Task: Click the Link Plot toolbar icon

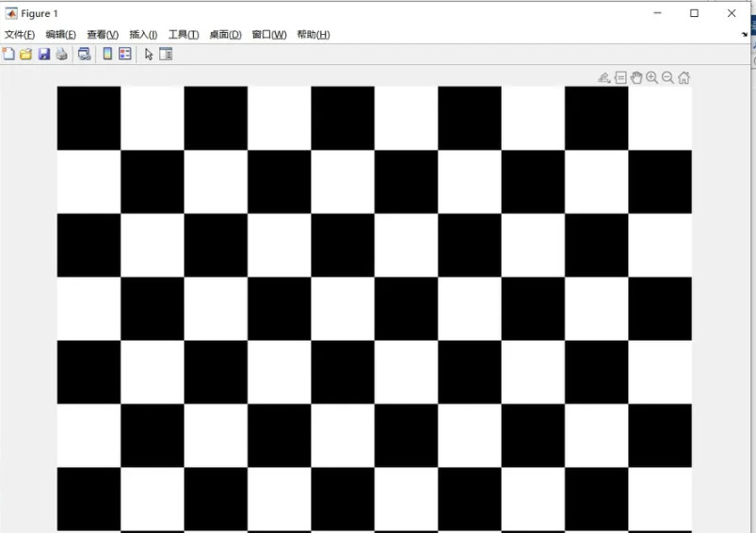Action: pyautogui.click(x=85, y=54)
